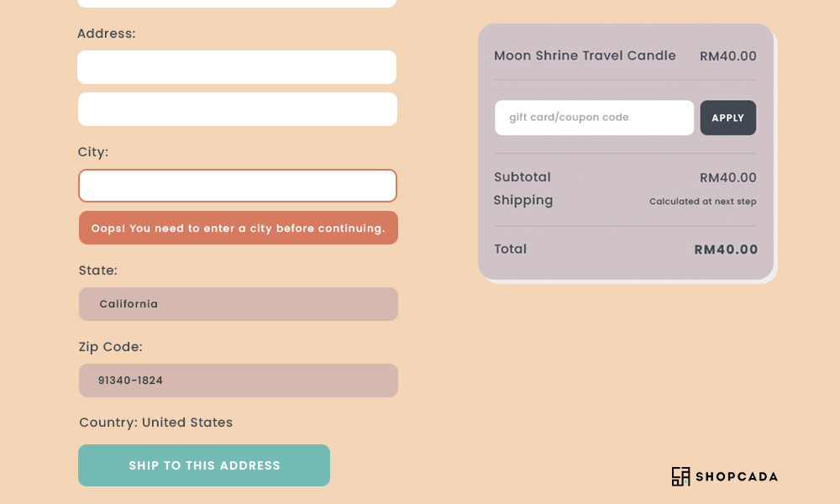840x504 pixels.
Task: Click the Subtotal amount RM40.00
Action: pyautogui.click(x=728, y=178)
